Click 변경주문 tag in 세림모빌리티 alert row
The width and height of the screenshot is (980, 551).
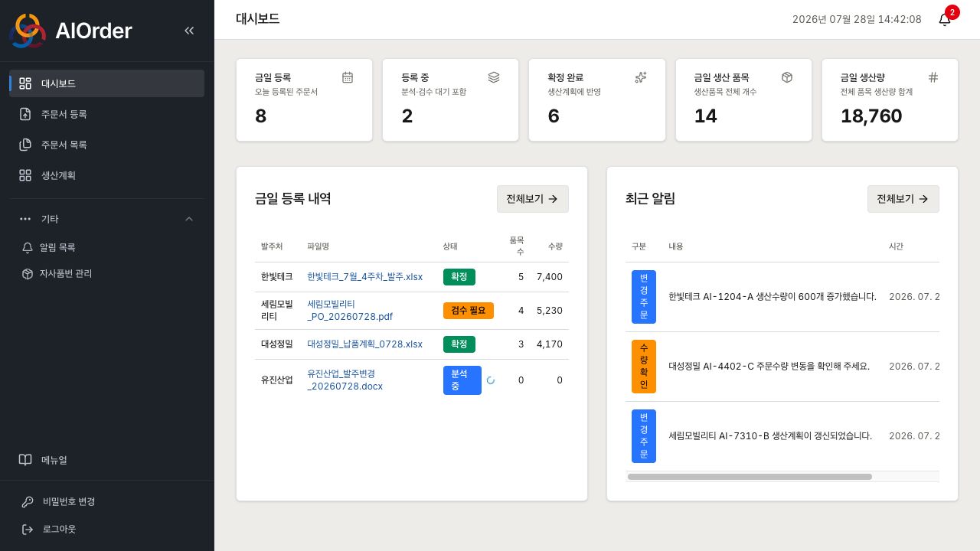click(x=644, y=436)
